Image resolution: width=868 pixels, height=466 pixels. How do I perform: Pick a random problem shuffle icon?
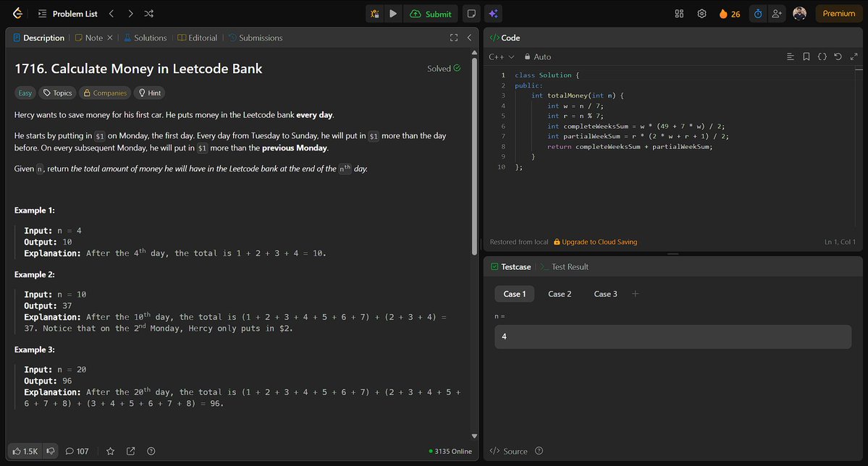coord(149,14)
